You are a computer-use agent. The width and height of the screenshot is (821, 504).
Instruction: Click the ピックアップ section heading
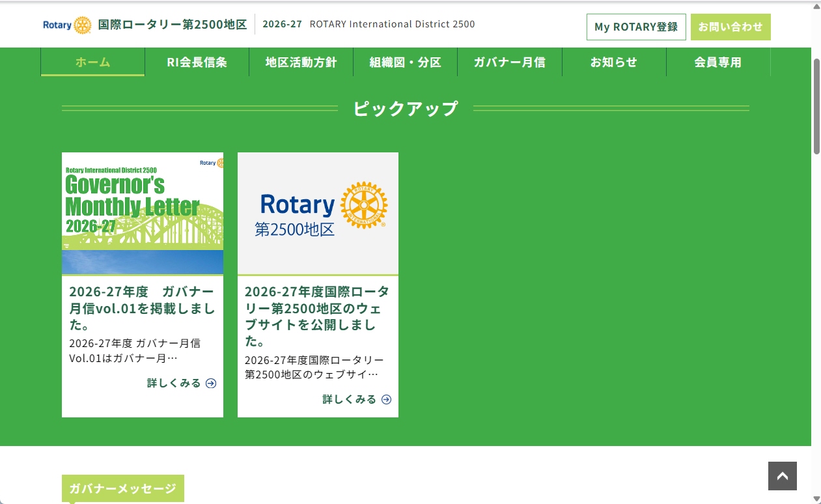[406, 108]
